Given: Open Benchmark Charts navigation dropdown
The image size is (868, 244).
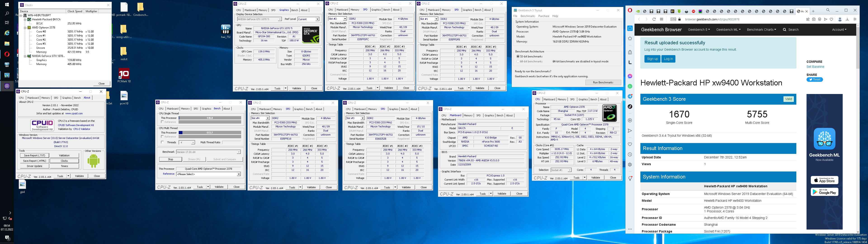Looking at the screenshot, I should (x=762, y=30).
